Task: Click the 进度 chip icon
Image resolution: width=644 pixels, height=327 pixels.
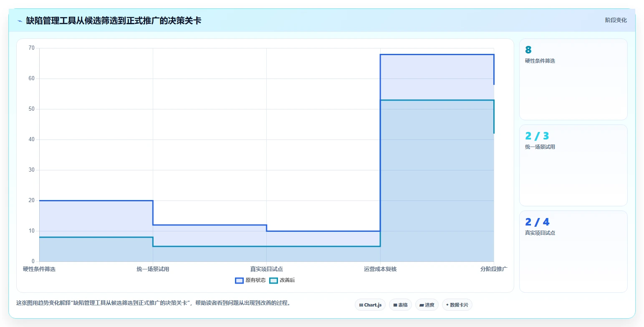Action: (422, 305)
